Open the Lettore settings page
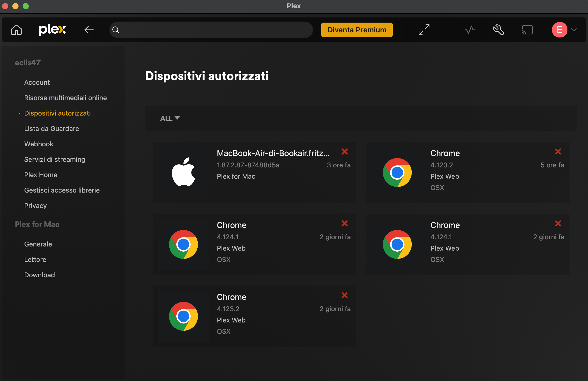Viewport: 588px width, 381px height. pos(35,260)
